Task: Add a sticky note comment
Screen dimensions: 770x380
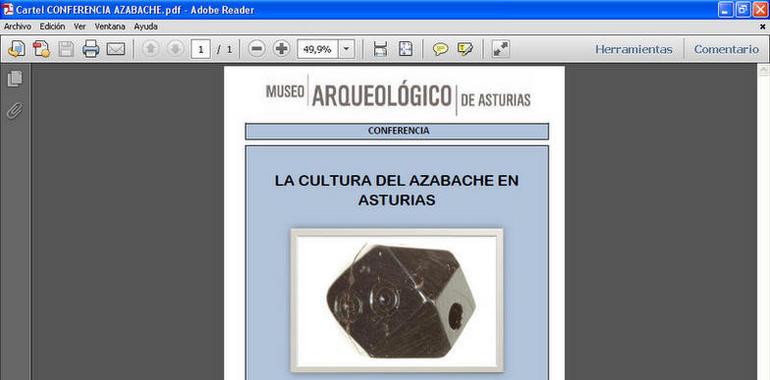Action: coord(440,49)
